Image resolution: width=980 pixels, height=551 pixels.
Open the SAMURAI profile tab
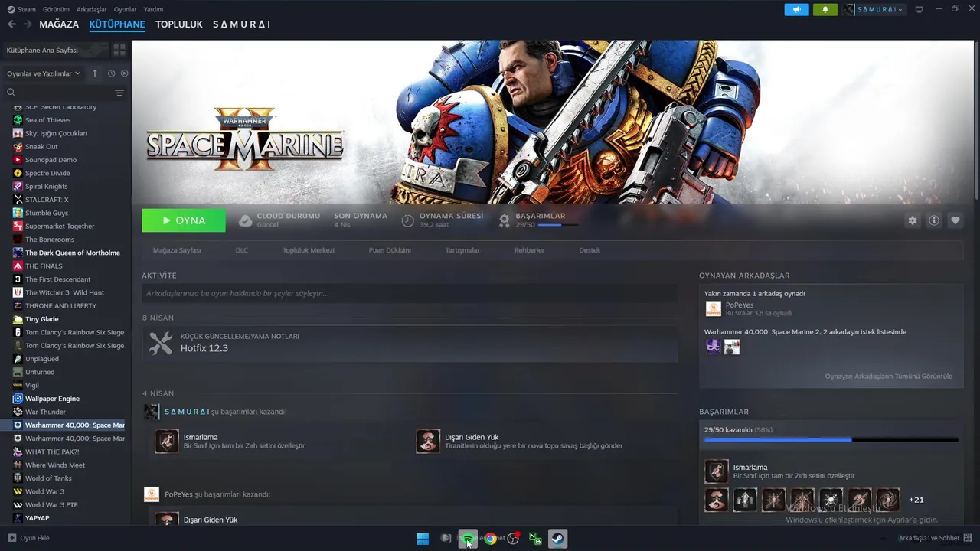tap(241, 24)
